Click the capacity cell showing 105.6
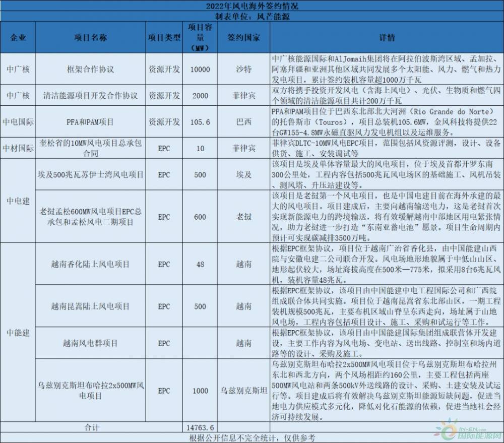 tap(200, 122)
